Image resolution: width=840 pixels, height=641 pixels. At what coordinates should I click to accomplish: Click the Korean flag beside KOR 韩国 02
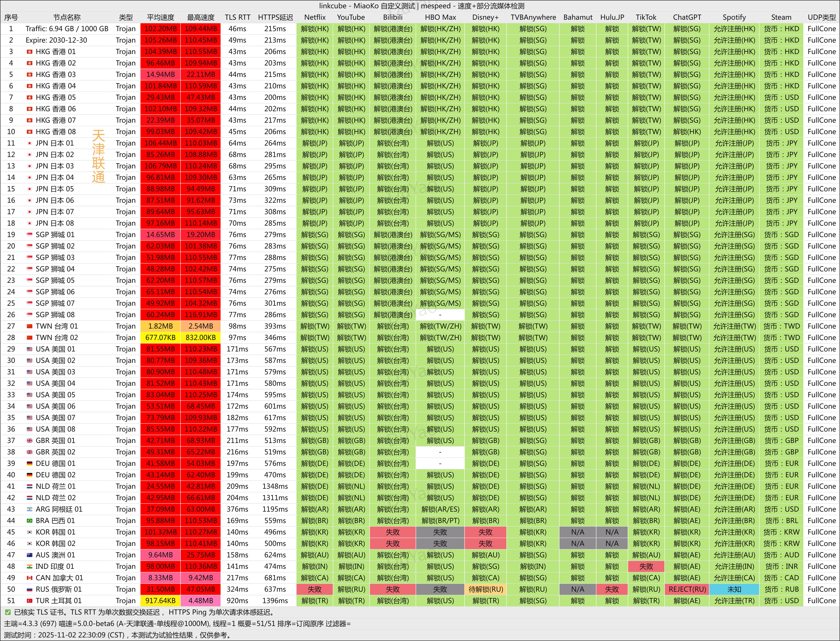click(29, 544)
